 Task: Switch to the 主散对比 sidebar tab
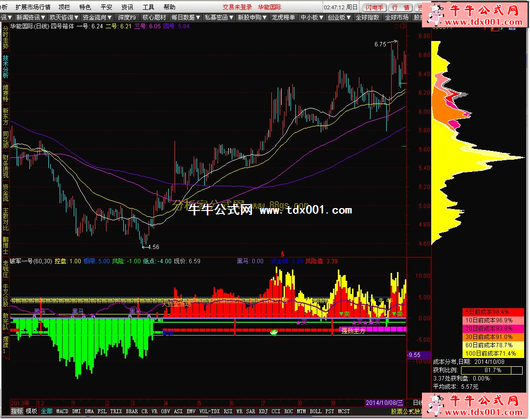pyautogui.click(x=5, y=220)
